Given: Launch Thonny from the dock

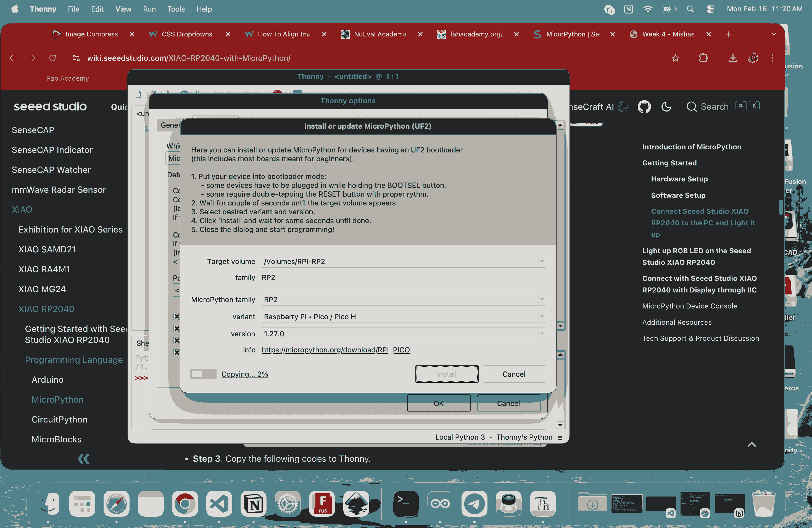Looking at the screenshot, I should click(x=542, y=503).
